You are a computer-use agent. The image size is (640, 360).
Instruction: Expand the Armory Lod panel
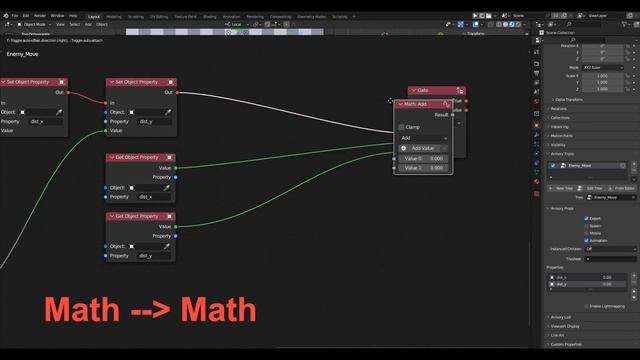(560, 317)
